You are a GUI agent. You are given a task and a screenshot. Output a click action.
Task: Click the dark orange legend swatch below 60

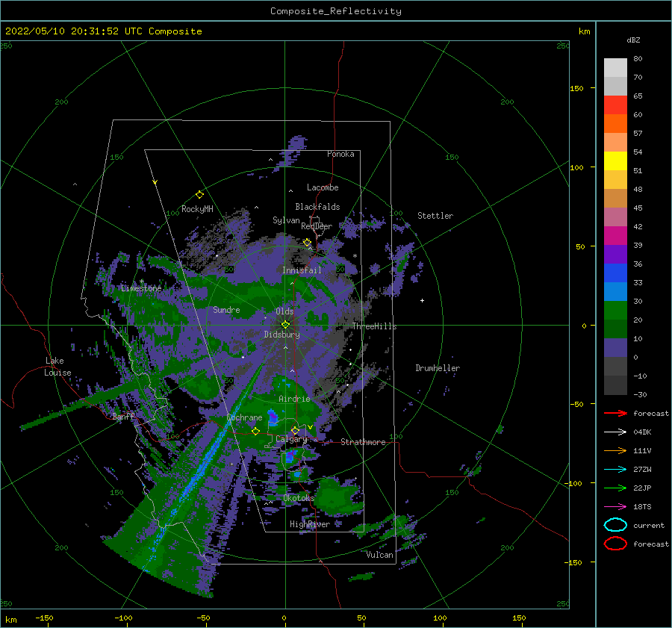615,124
